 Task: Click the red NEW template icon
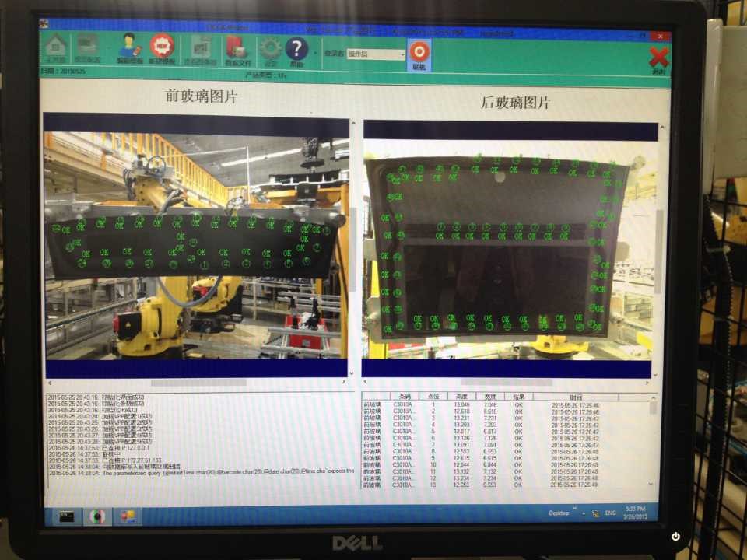(162, 48)
